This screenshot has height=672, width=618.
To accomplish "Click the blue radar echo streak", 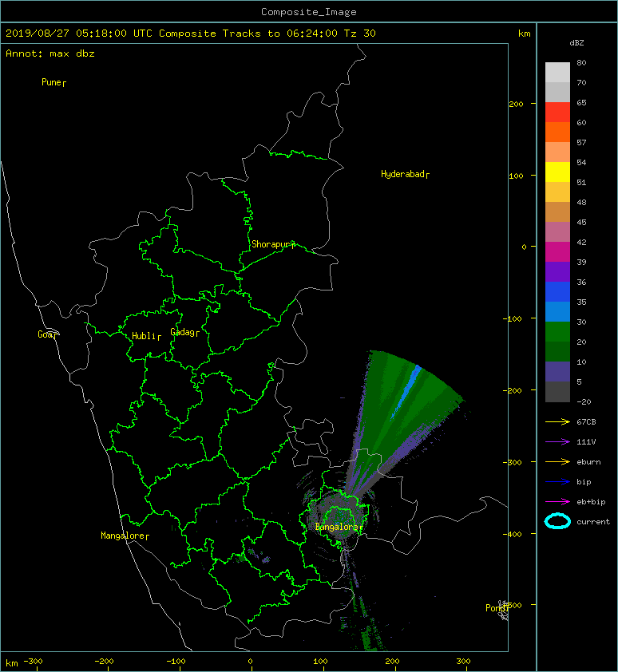I will point(406,394).
